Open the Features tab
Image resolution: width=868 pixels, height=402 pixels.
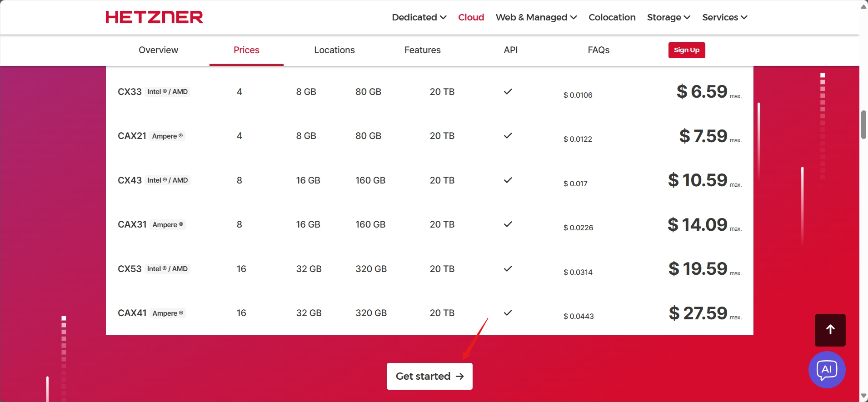422,50
